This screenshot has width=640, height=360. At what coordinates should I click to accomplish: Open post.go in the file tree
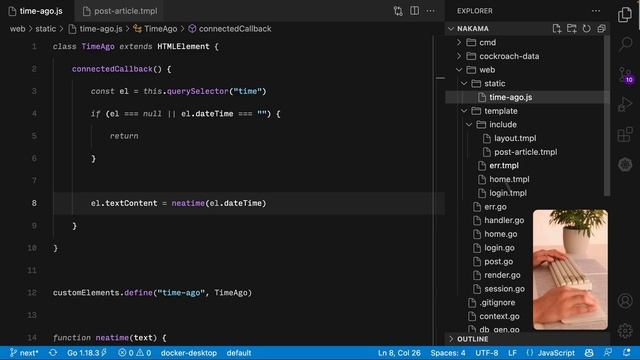(x=498, y=262)
